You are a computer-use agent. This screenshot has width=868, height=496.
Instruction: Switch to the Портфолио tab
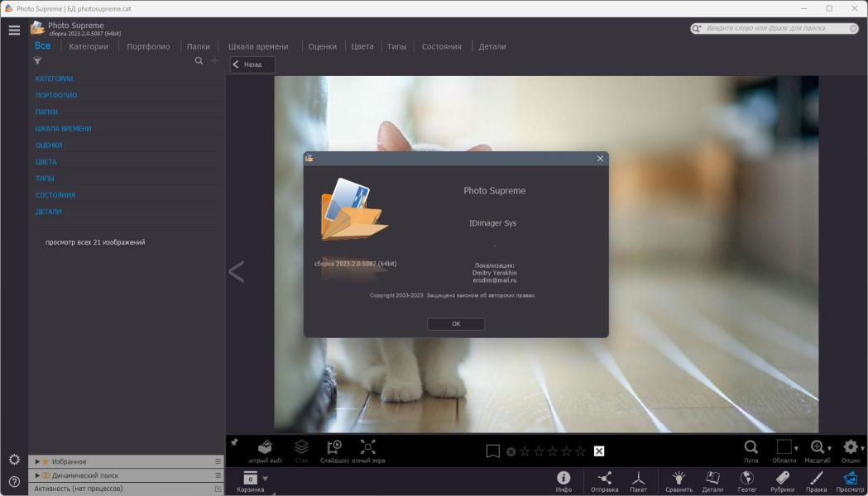pyautogui.click(x=148, y=46)
